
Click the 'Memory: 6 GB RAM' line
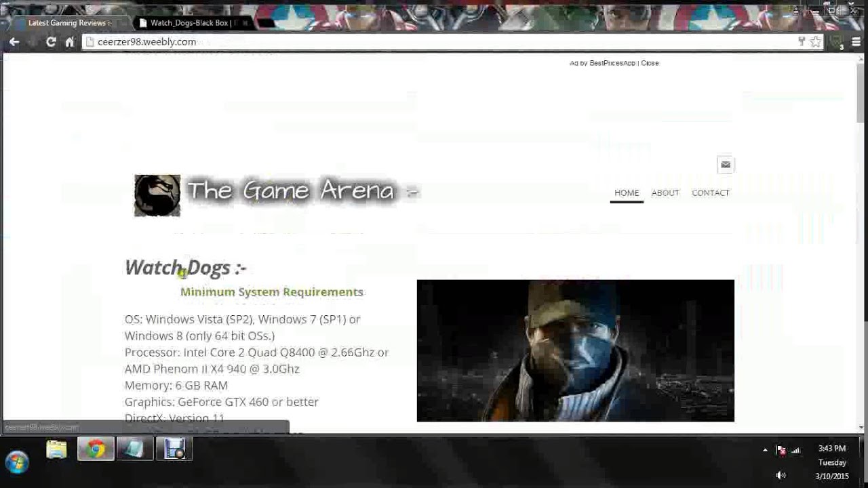[176, 386]
